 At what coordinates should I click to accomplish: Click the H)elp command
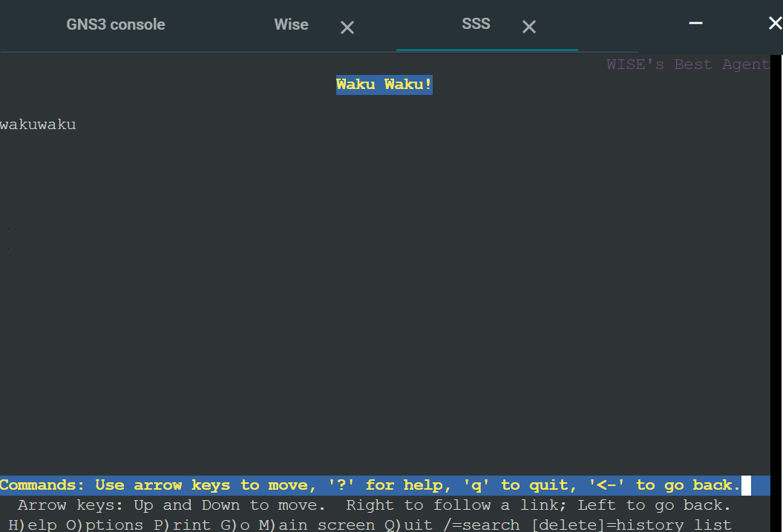pos(34,524)
